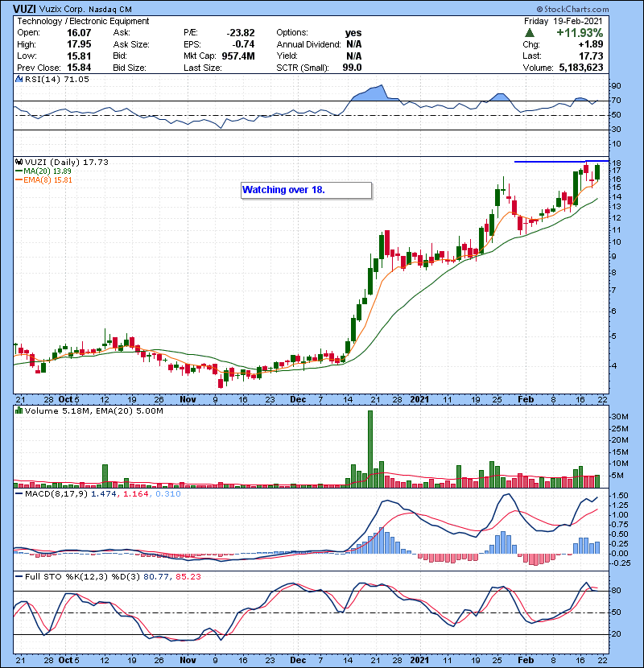The height and width of the screenshot is (668, 644).
Task: Click the Low value 15.81
Action: (79, 56)
